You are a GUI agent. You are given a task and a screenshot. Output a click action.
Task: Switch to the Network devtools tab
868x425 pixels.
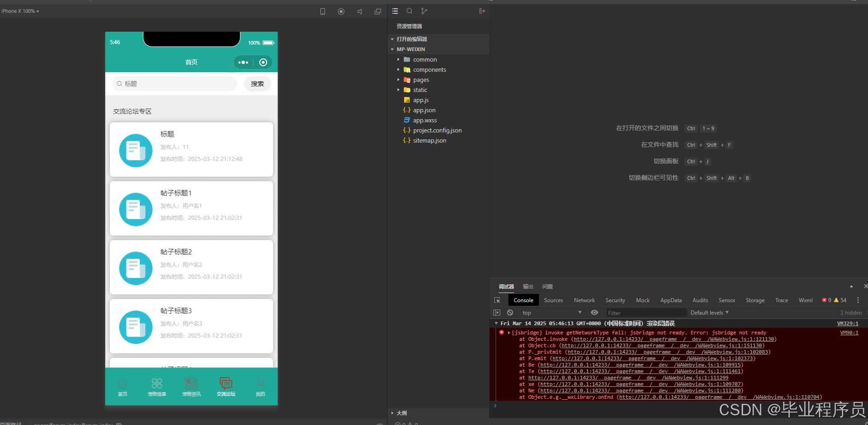584,300
